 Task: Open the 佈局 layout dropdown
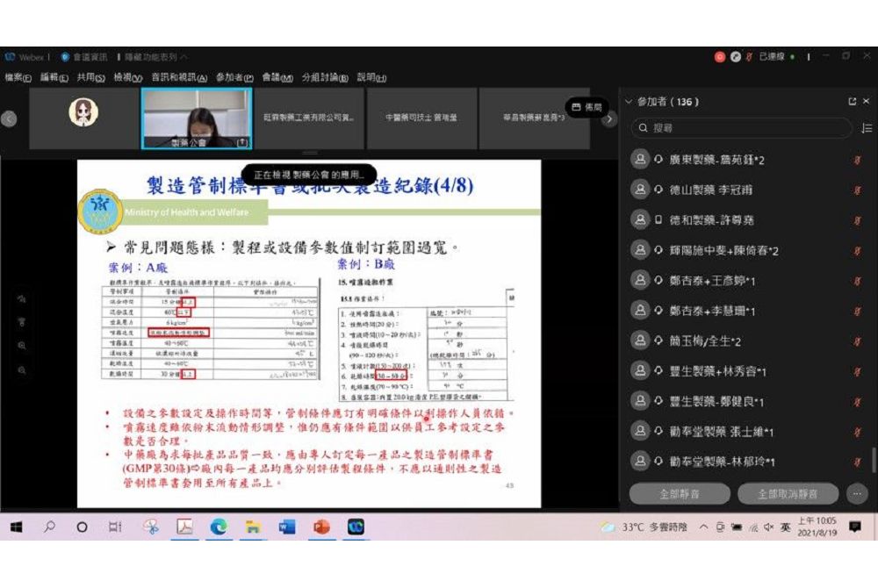587,107
